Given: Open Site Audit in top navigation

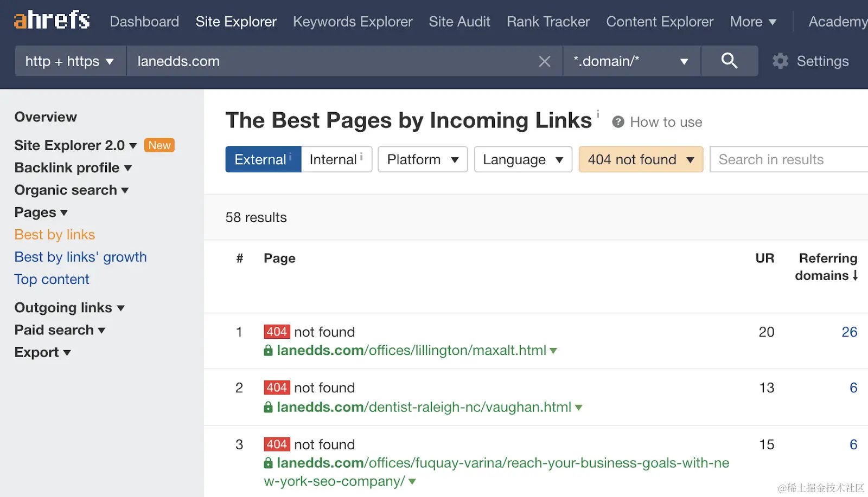Looking at the screenshot, I should tap(459, 22).
